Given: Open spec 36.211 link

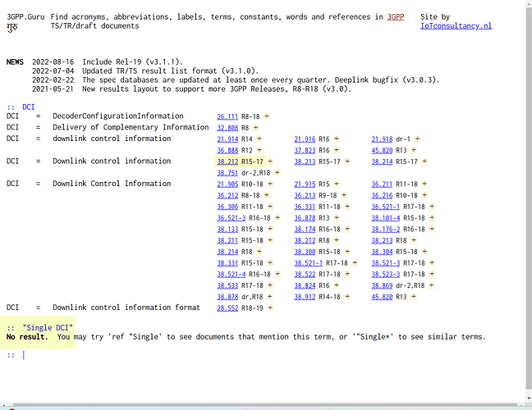Looking at the screenshot, I should (x=382, y=184).
